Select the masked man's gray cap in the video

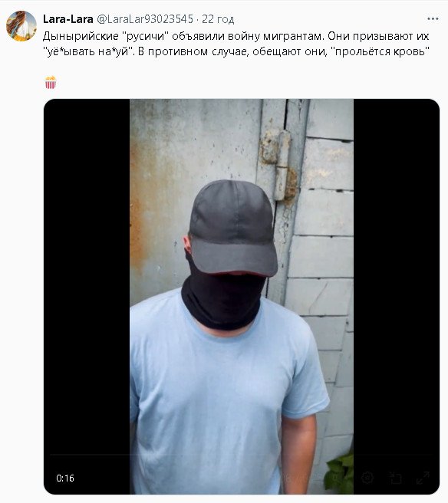click(233, 228)
